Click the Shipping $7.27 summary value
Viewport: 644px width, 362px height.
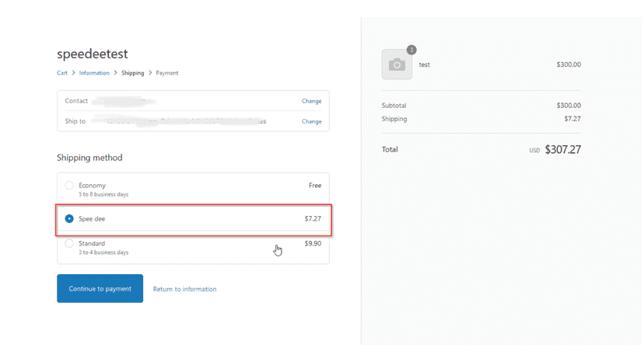(572, 119)
